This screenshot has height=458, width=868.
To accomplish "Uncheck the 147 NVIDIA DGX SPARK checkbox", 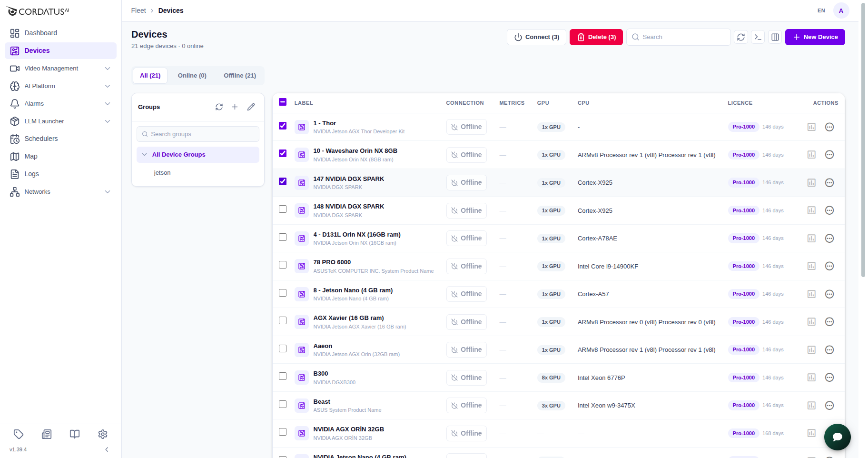I will [x=283, y=181].
